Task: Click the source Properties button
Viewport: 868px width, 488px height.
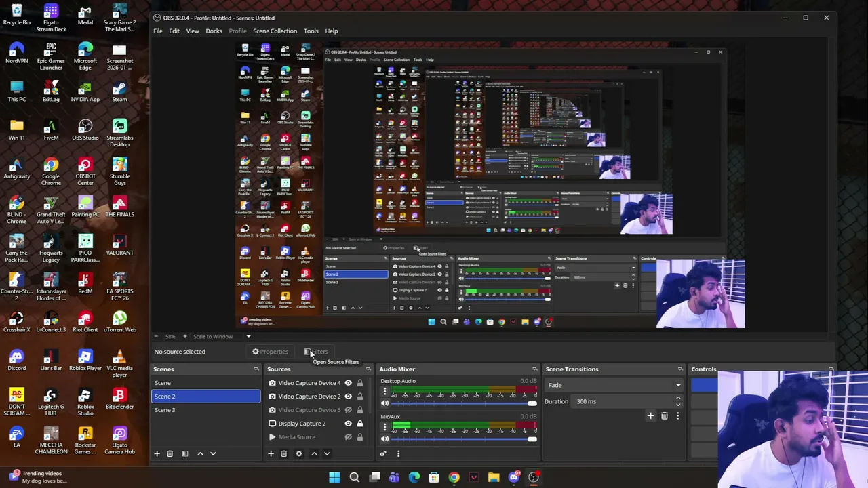Action: [x=271, y=352]
